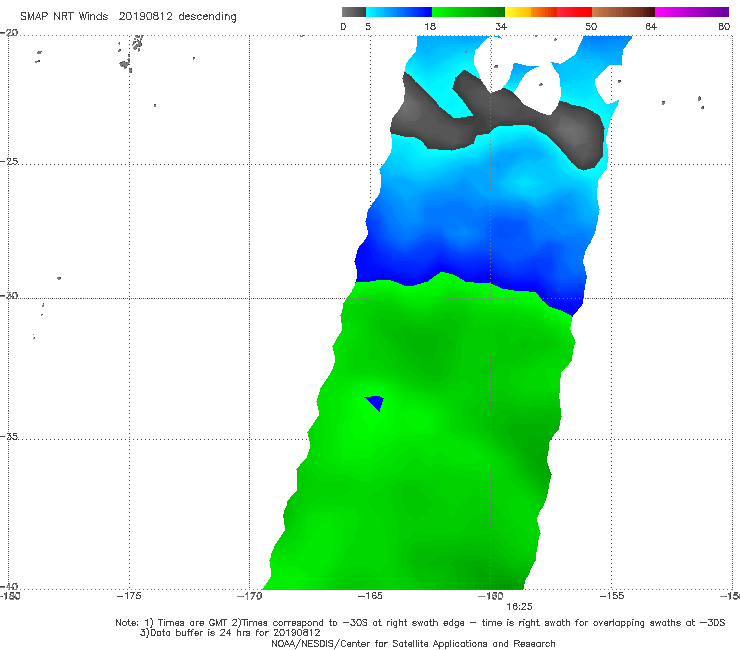Click the title text "SMAP NRT Winds"
The height and width of the screenshot is (650, 740).
click(x=64, y=16)
